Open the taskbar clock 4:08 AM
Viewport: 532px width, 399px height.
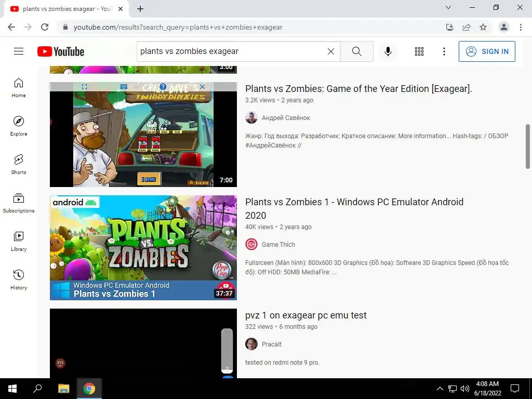click(487, 389)
